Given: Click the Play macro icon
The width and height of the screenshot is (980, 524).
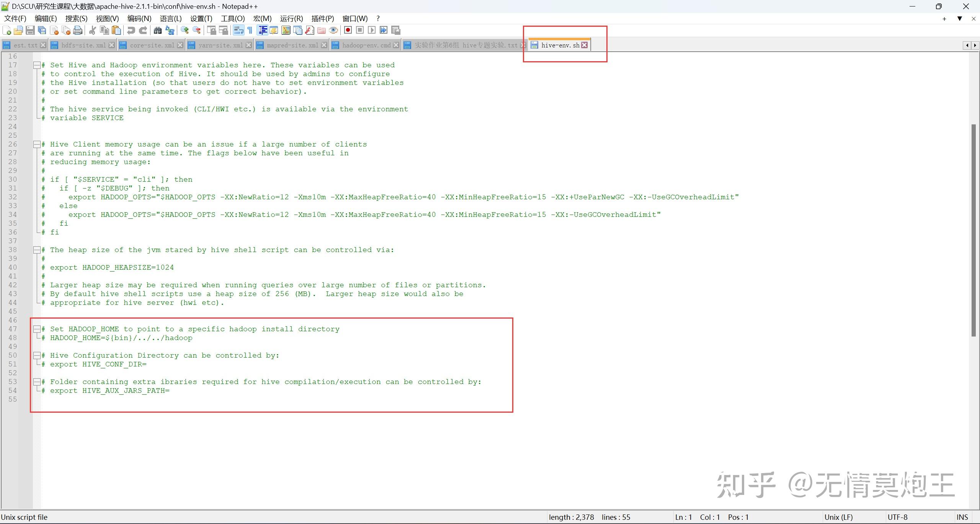Looking at the screenshot, I should tap(371, 30).
